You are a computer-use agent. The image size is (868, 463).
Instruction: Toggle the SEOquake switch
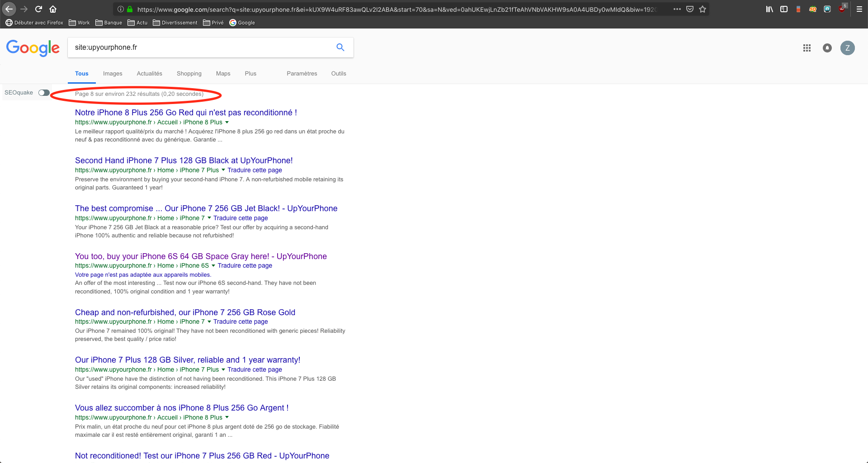[x=44, y=93]
